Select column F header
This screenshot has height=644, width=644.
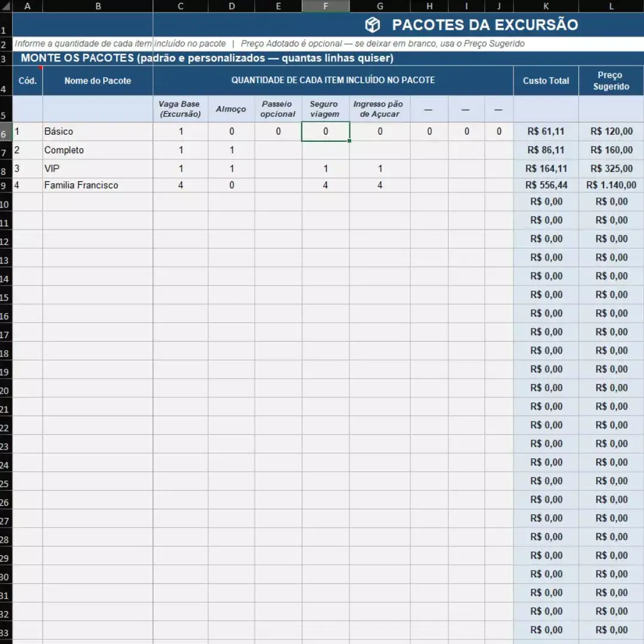326,6
